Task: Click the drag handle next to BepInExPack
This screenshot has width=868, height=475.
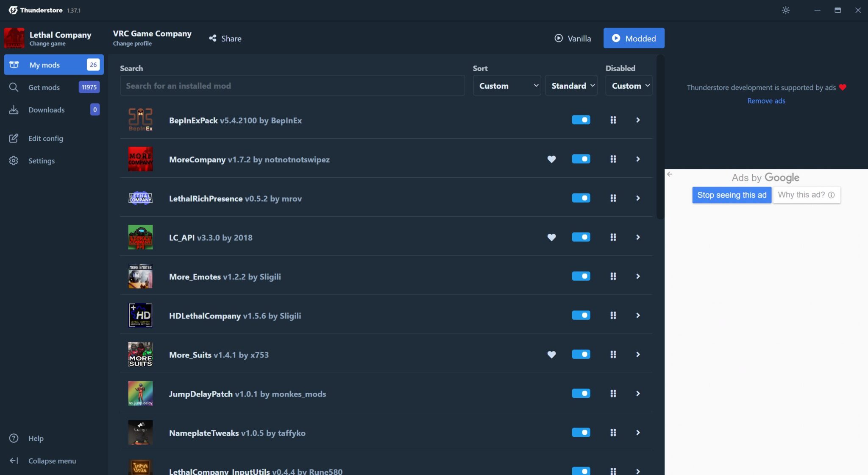Action: 613,120
